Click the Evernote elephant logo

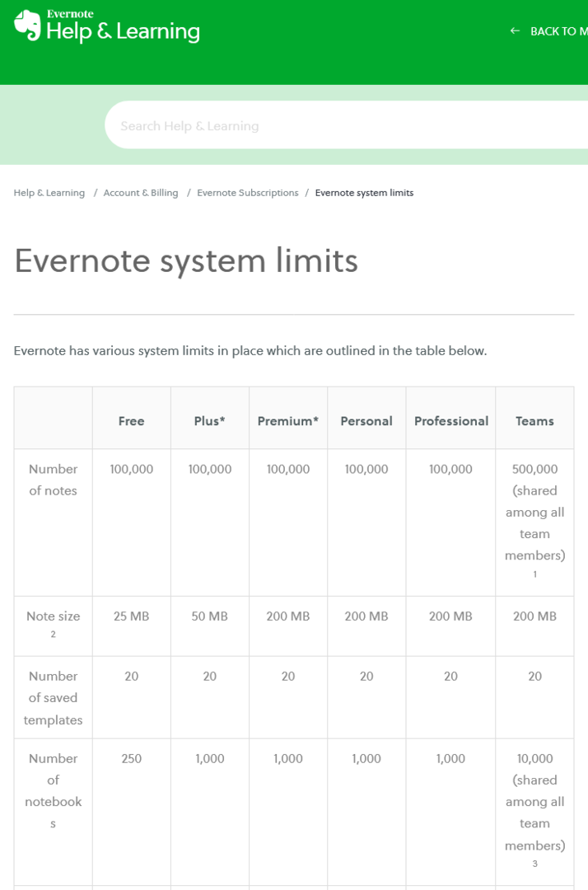pyautogui.click(x=27, y=26)
